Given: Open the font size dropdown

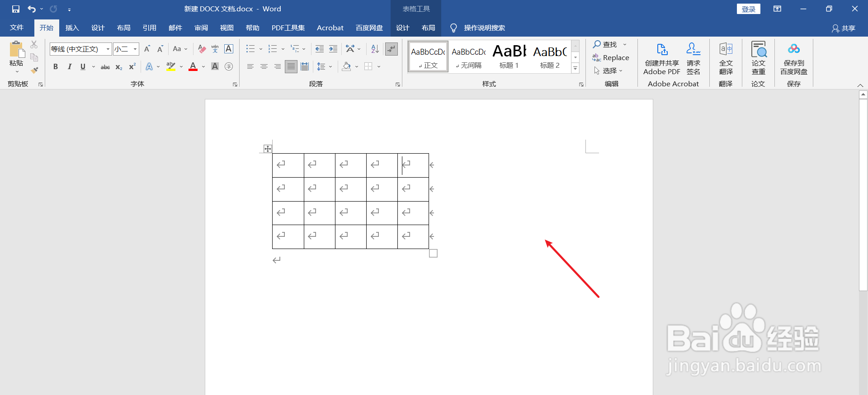Looking at the screenshot, I should pyautogui.click(x=135, y=49).
